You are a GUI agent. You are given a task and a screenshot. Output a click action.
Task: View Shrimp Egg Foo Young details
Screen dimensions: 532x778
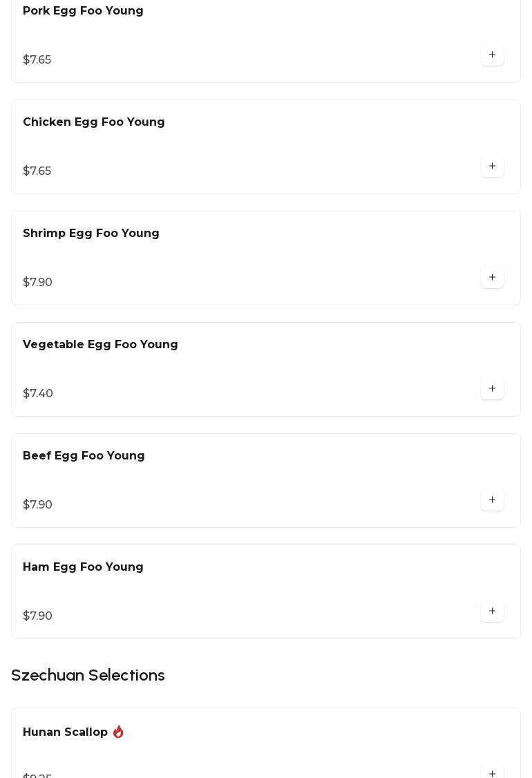point(91,234)
